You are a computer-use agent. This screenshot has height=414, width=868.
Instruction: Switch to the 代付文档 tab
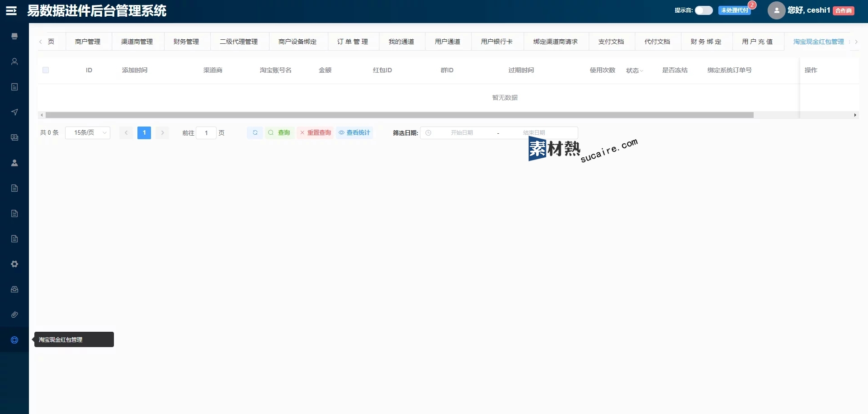pyautogui.click(x=657, y=42)
